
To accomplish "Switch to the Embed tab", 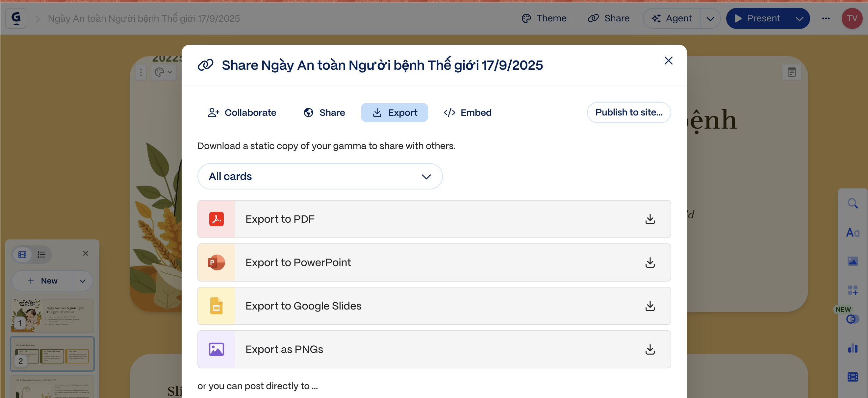I will point(467,112).
